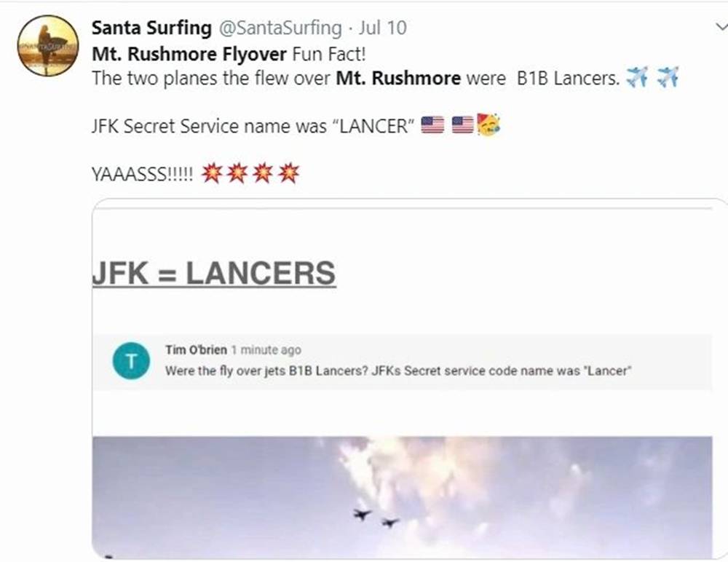Screen dimensions: 728x562
Task: Click the comment about B1B Lancers
Action: (x=398, y=371)
